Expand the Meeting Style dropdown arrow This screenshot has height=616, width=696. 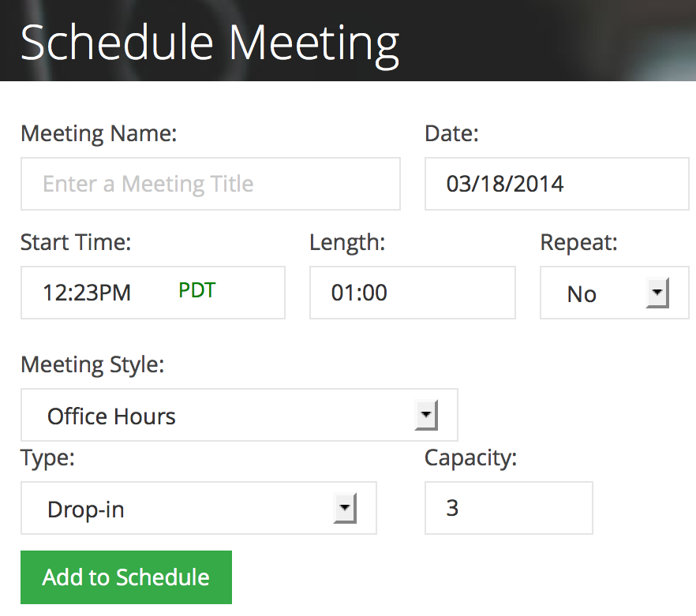[426, 415]
